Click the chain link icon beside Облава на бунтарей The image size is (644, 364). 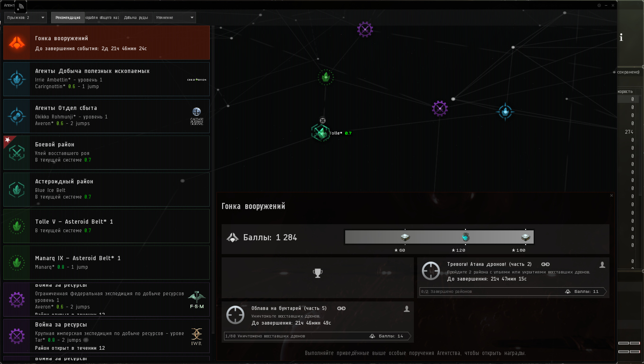click(341, 309)
